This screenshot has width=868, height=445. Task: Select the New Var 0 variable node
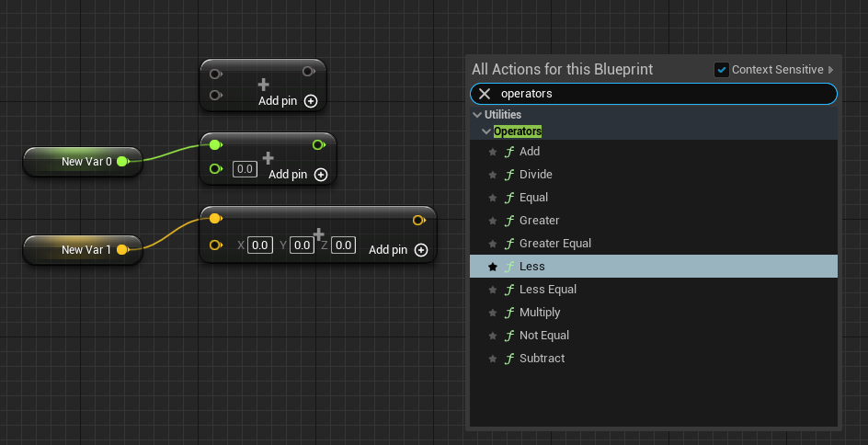pyautogui.click(x=83, y=162)
